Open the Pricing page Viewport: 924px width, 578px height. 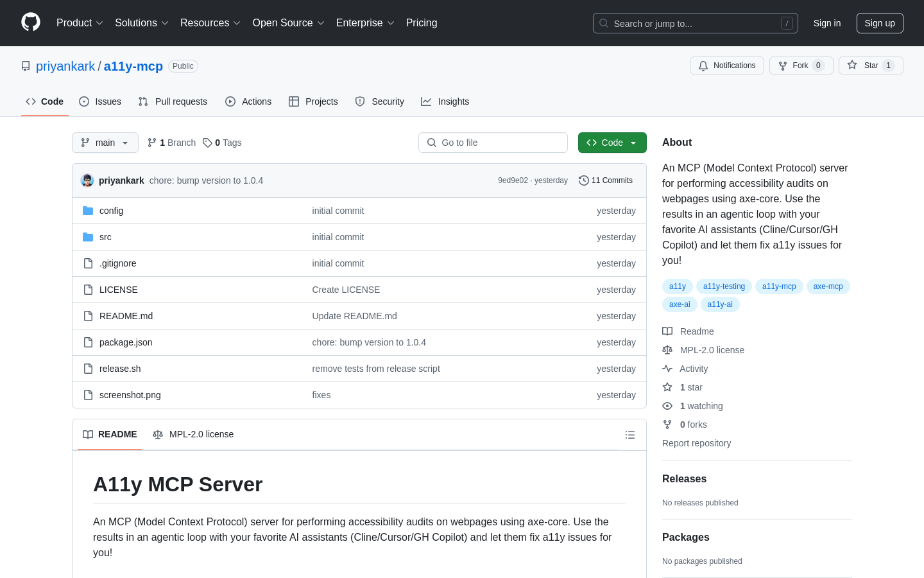tap(422, 23)
